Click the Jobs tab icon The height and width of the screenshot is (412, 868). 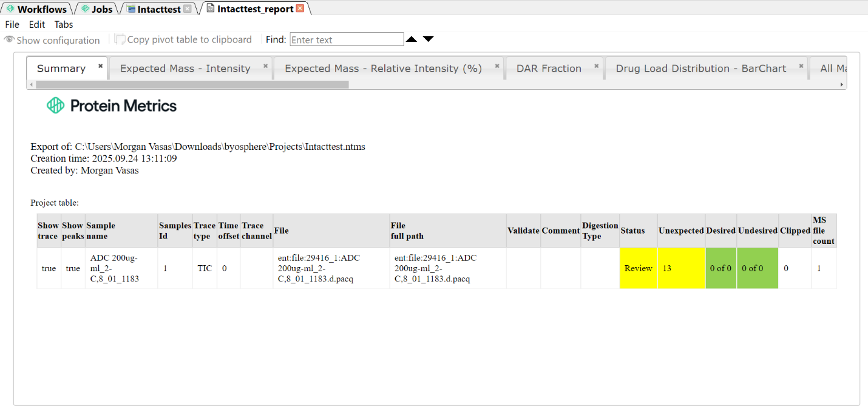point(85,9)
